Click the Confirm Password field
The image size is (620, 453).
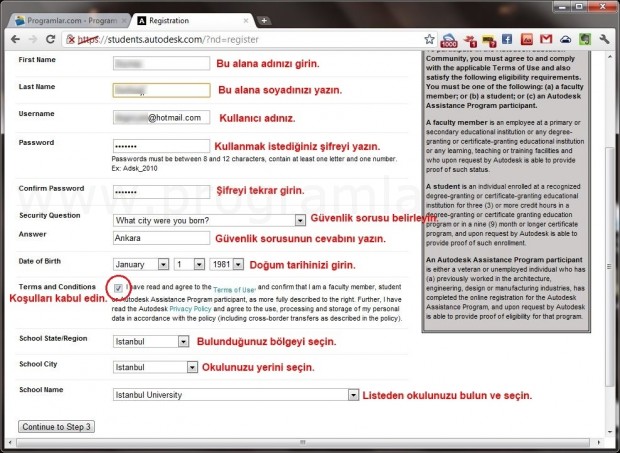point(161,192)
